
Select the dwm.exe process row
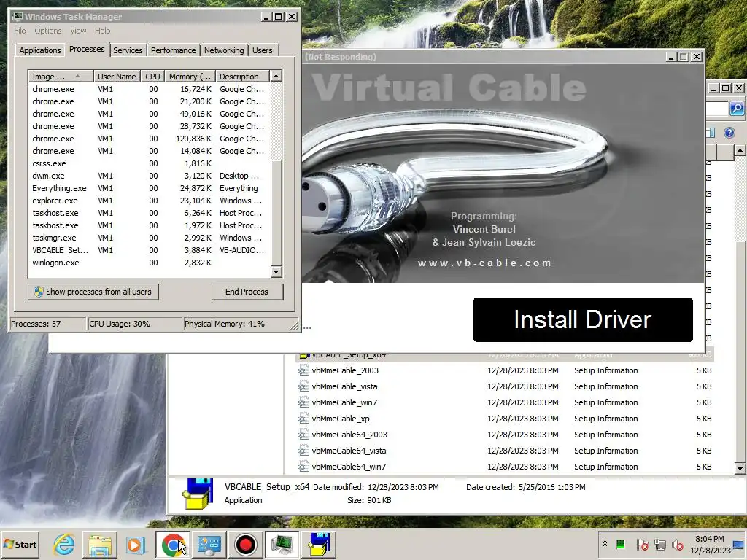(149, 176)
